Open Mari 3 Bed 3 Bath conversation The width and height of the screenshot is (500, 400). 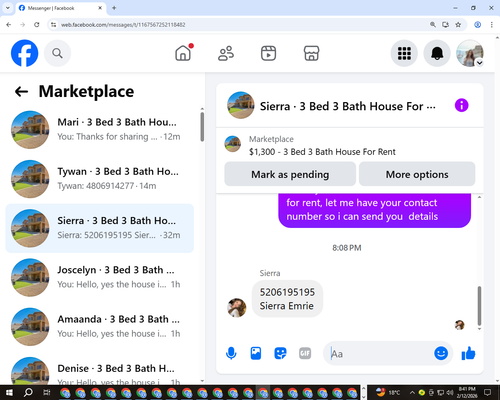100,130
